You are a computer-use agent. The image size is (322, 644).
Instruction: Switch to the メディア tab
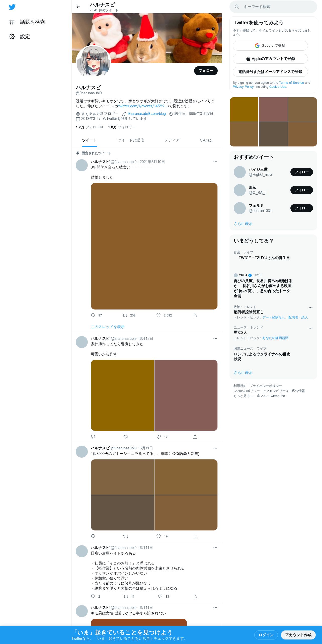[x=172, y=140]
